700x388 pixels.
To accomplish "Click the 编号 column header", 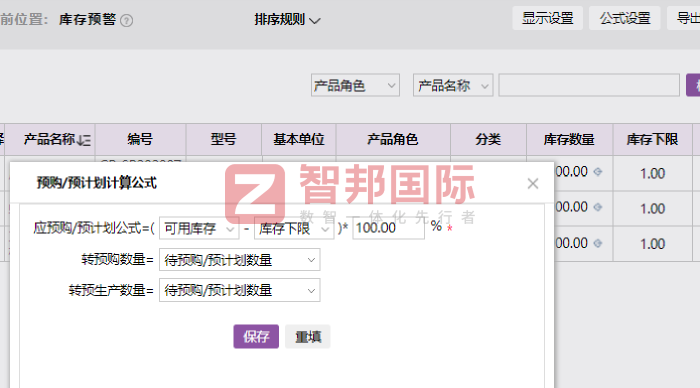I will point(140,140).
